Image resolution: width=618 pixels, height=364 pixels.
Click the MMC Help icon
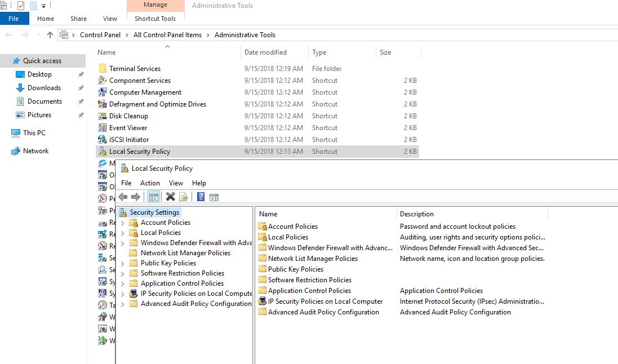201,197
